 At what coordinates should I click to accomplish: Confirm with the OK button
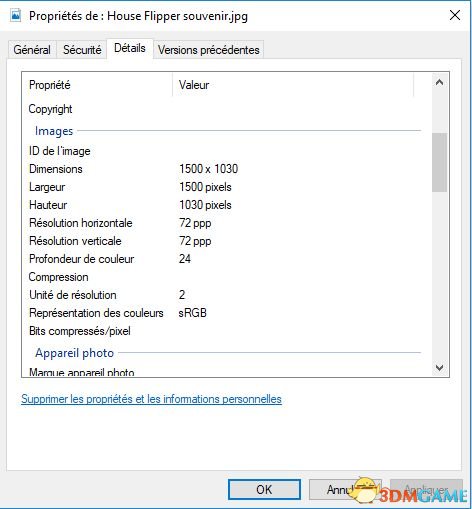264,490
